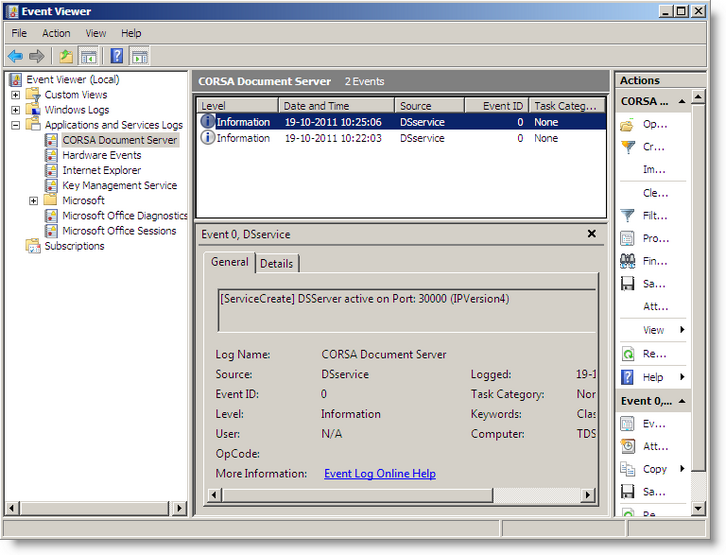
Task: Switch to the General tab
Action: click(x=230, y=262)
